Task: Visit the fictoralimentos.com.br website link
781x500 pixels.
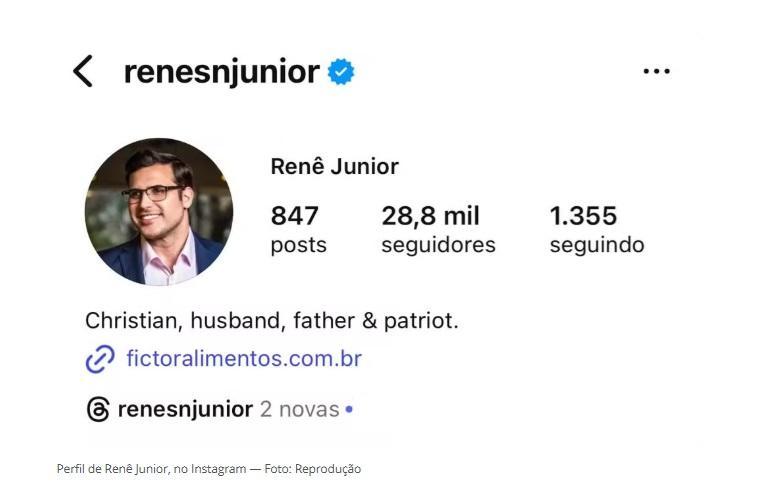Action: (x=244, y=359)
